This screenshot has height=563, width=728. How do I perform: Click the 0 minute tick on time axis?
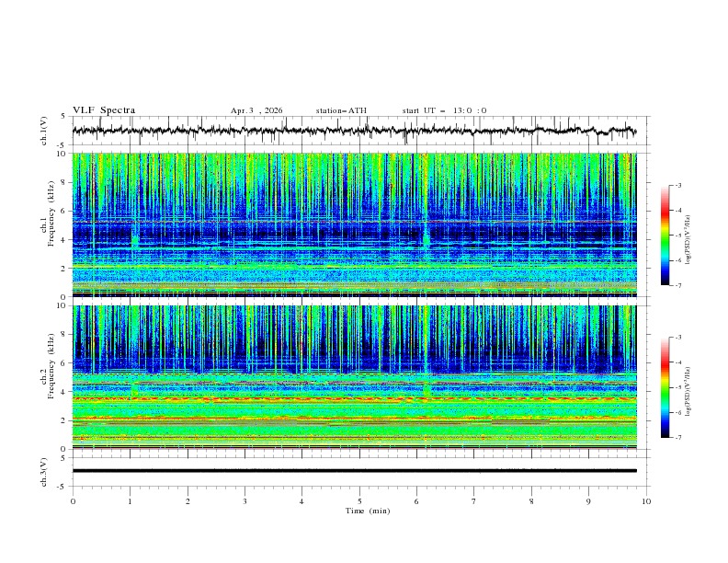(73, 500)
